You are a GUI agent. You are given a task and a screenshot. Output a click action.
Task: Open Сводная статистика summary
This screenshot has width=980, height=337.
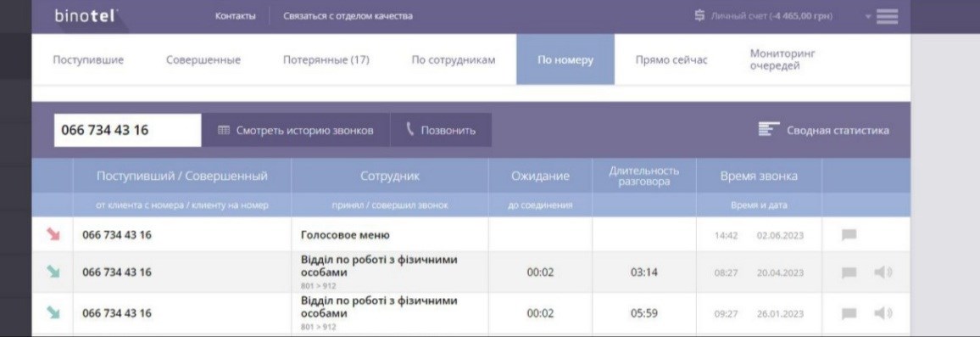(x=823, y=130)
